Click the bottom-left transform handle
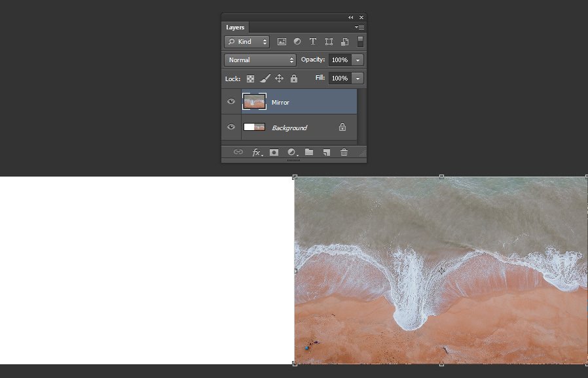 pyautogui.click(x=295, y=364)
